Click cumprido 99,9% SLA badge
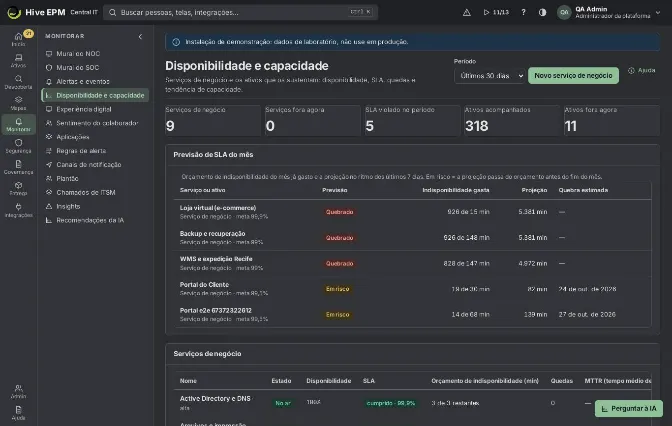Image resolution: width=672 pixels, height=426 pixels. [390, 403]
